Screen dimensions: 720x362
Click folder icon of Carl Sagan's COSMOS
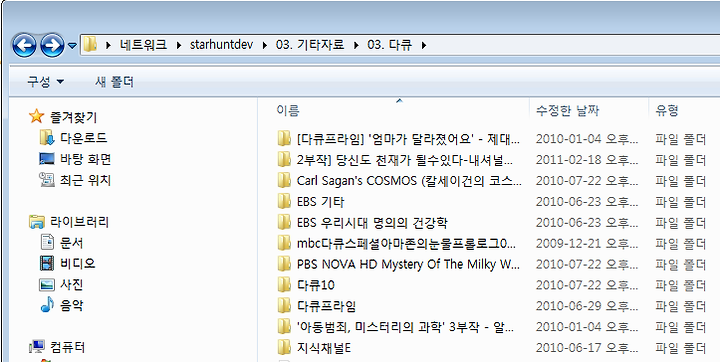coord(284,180)
